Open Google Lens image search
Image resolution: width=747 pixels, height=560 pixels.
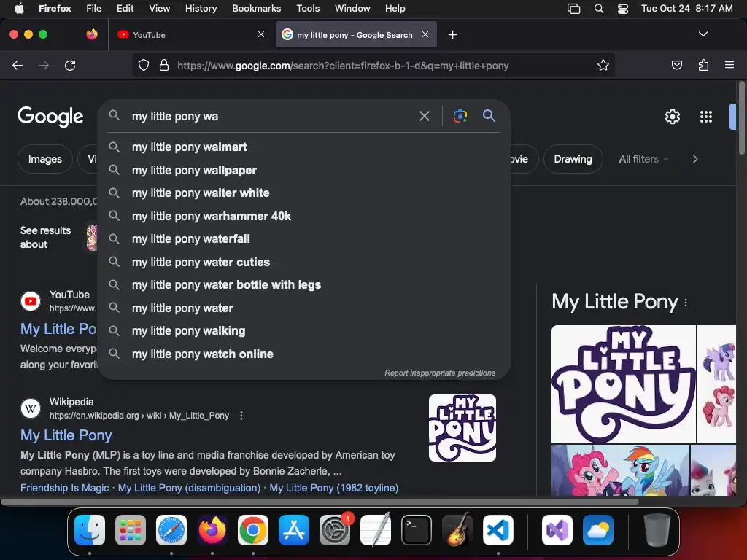[460, 116]
